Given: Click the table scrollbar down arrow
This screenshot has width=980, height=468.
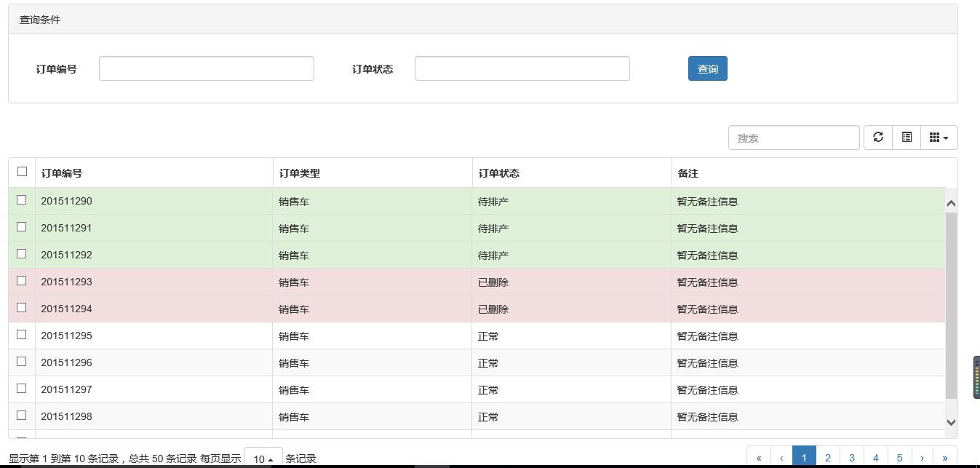Looking at the screenshot, I should tap(952, 421).
